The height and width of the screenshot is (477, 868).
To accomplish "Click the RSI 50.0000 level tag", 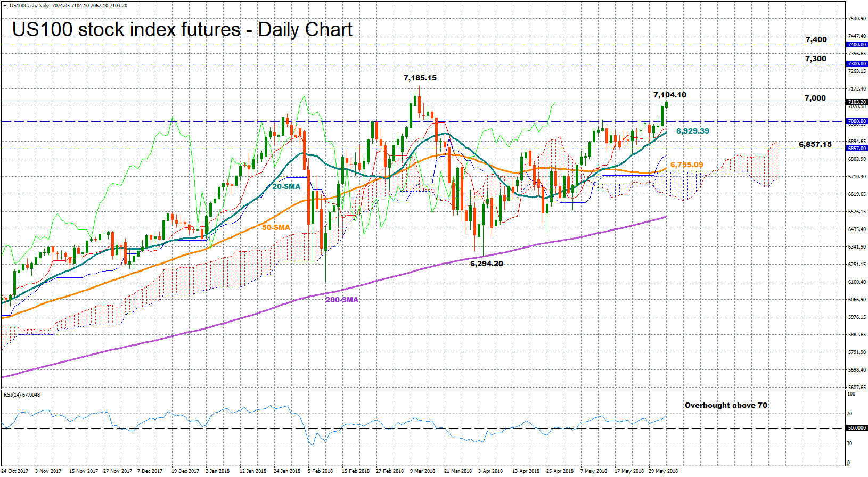I will coord(857,428).
